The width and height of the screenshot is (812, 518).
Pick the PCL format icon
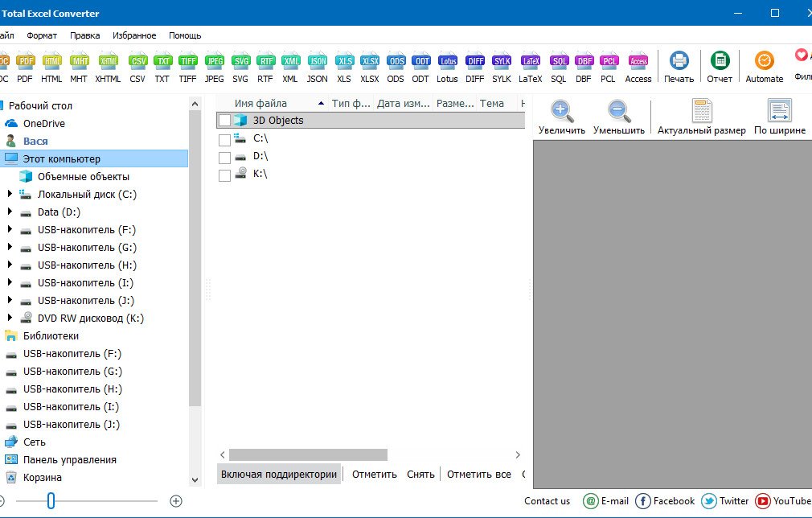point(609,68)
